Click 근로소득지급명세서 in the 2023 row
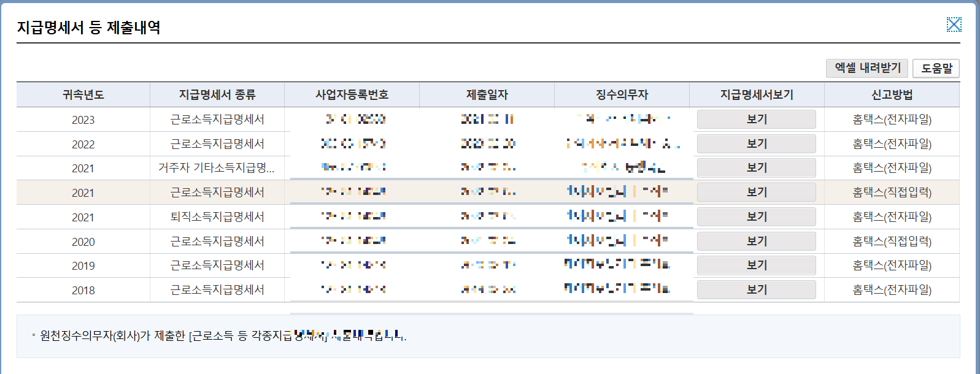Screen dimensions: 980x374 tap(217, 119)
